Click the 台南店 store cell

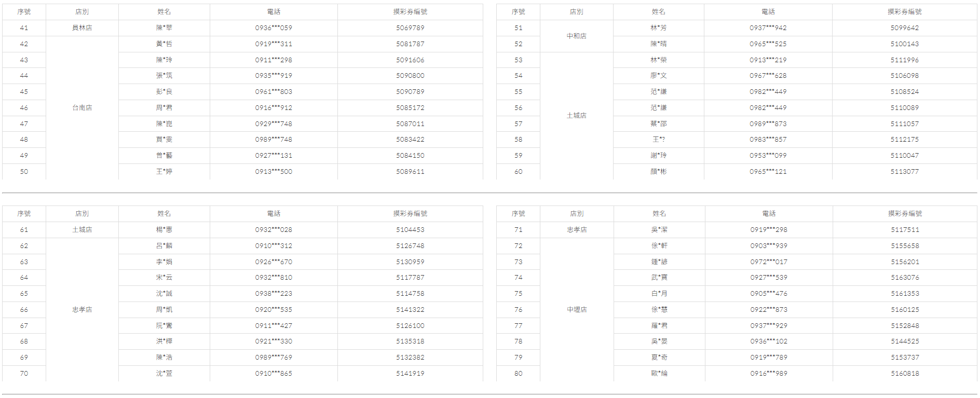[x=82, y=108]
